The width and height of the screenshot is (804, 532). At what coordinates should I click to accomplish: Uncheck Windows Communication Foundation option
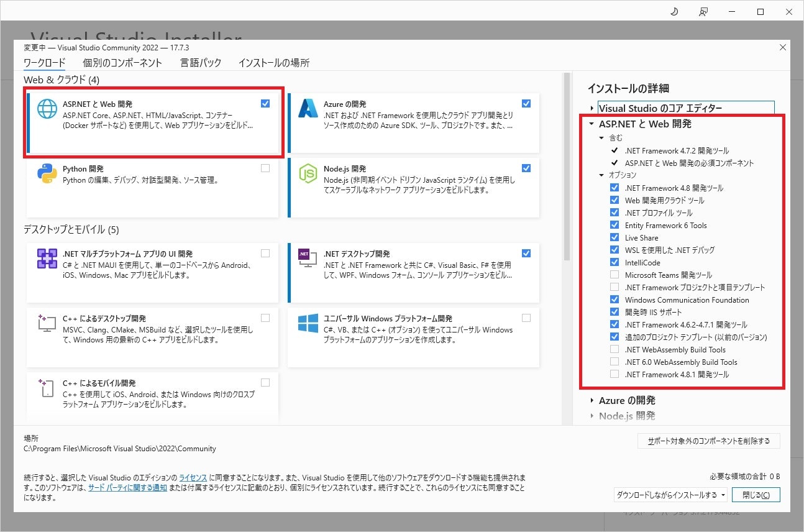(614, 300)
